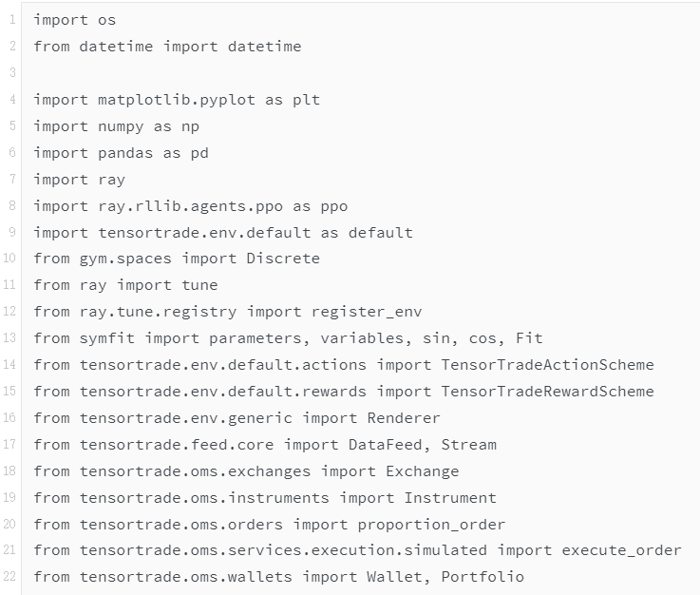The width and height of the screenshot is (700, 595).
Task: Click 'ray.rllib.agents.ppo' module text
Action: (x=190, y=206)
